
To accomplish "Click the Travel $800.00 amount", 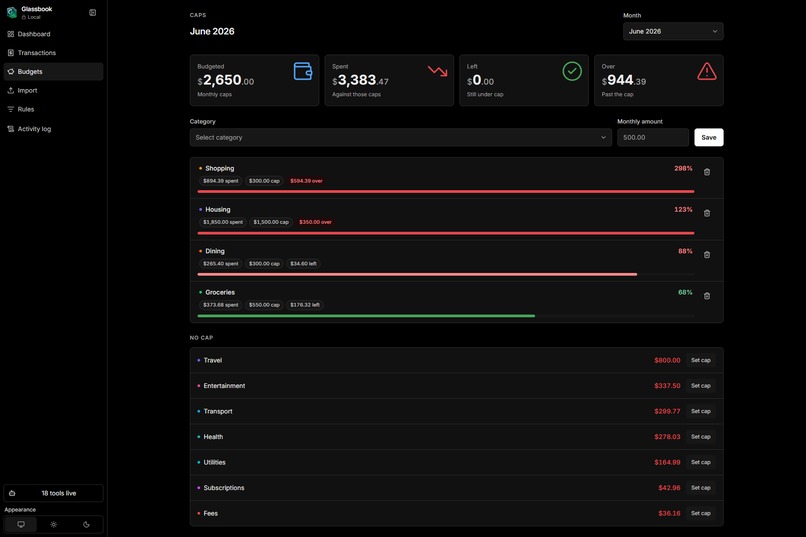I will pos(667,360).
